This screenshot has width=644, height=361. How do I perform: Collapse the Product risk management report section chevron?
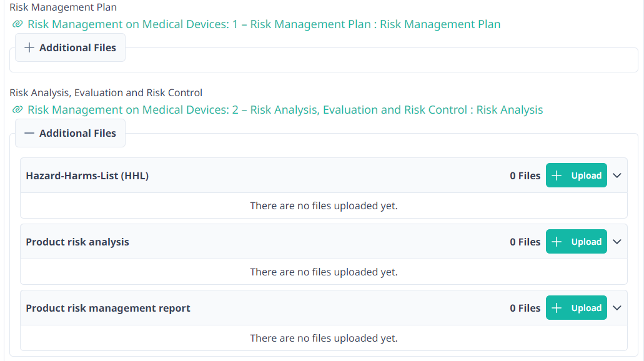point(617,307)
